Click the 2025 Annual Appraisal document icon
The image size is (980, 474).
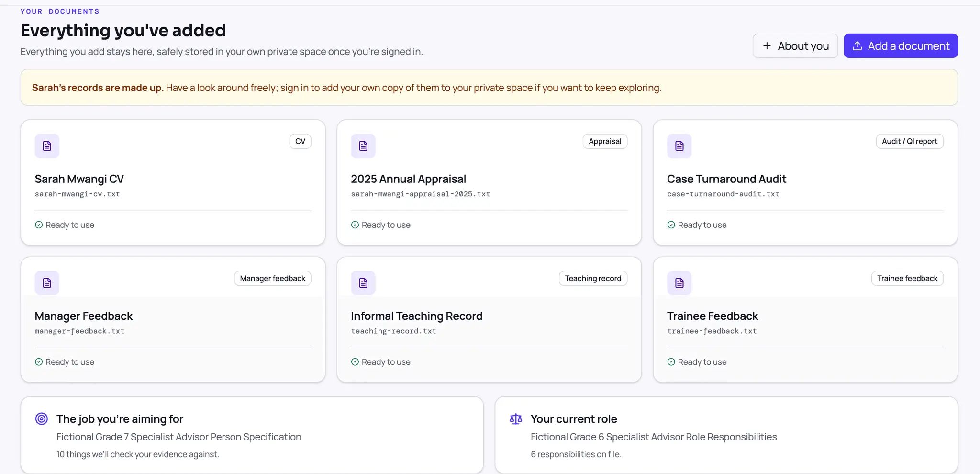363,146
